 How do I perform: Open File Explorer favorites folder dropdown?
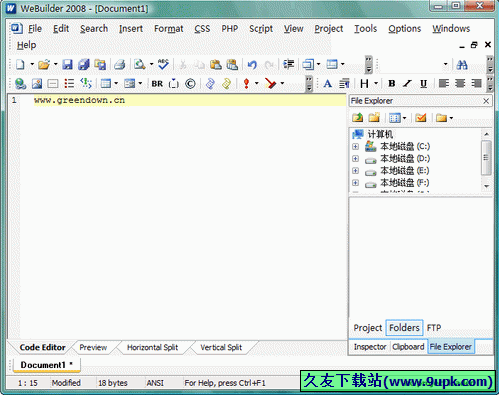point(451,118)
